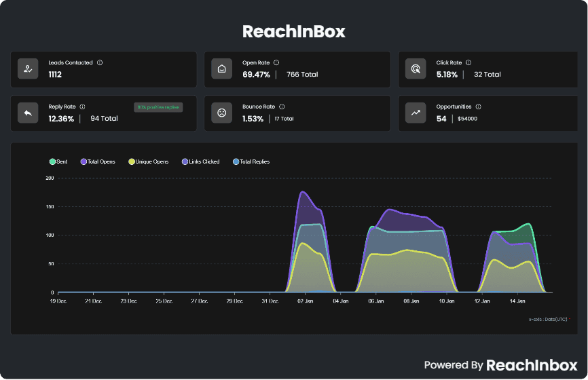
Task: Select the 94 Total replies text
Action: click(105, 119)
